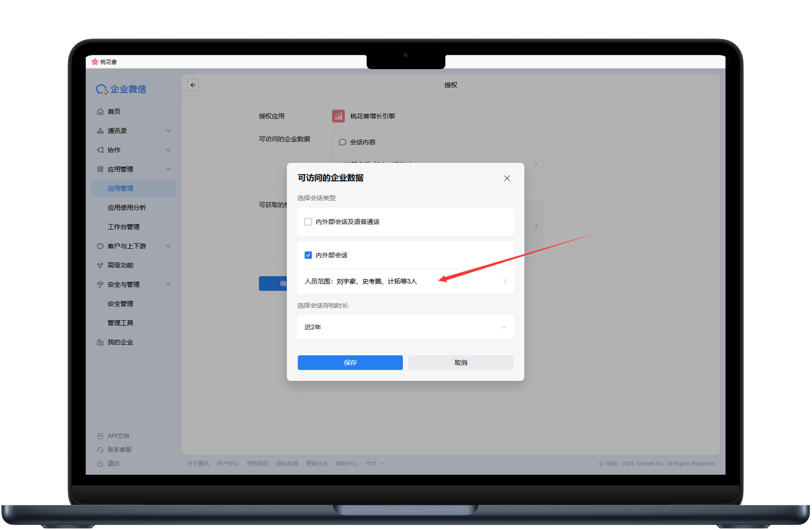Open the 近2年 archive duration dropdown
The width and height of the screenshot is (812, 530).
click(x=405, y=327)
